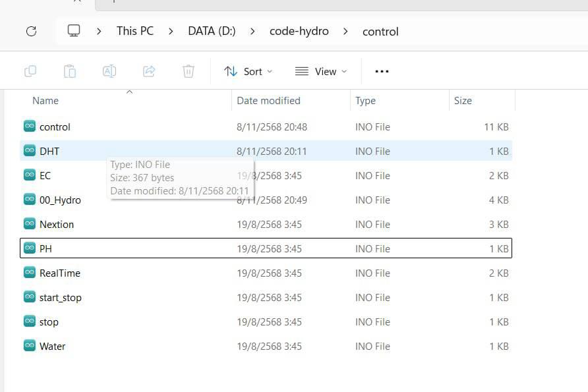Open the See more ellipsis menu
Screen dimensions: 588x392
(x=382, y=71)
